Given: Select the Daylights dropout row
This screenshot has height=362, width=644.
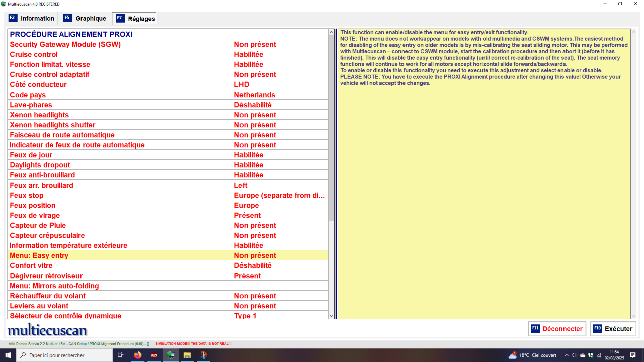Looking at the screenshot, I should point(168,165).
